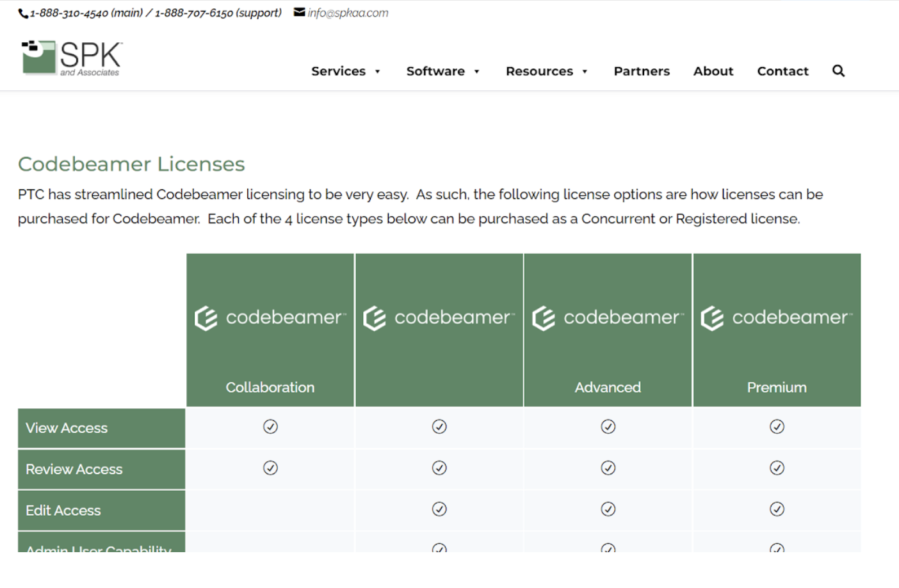
Task: Click View Access checkmark in unlabeled second column
Action: point(439,427)
